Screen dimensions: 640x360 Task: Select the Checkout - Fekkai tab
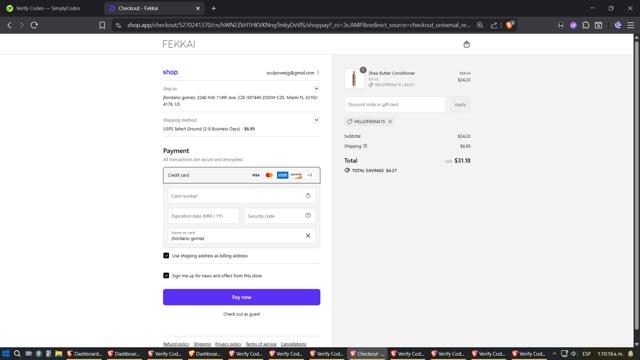tap(153, 8)
